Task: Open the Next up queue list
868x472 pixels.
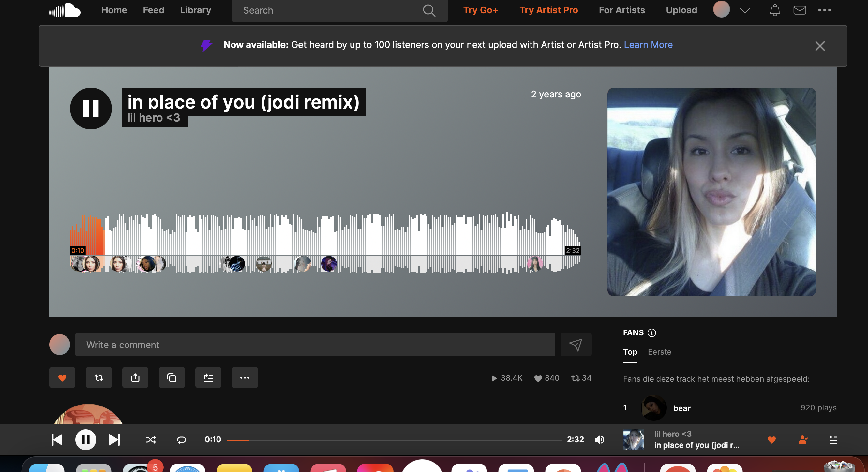Action: point(833,440)
